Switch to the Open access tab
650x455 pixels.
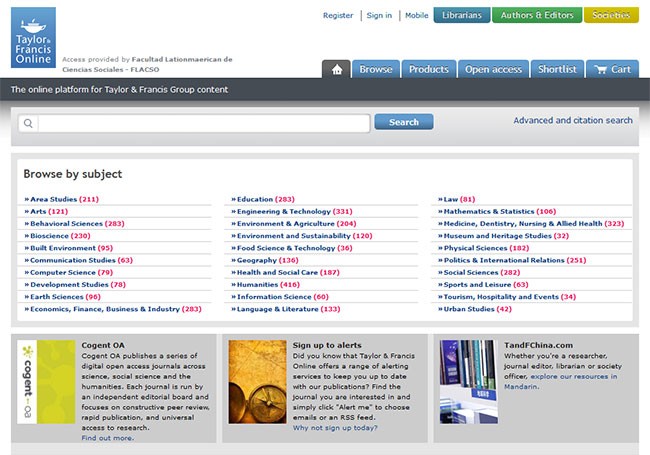(x=493, y=69)
